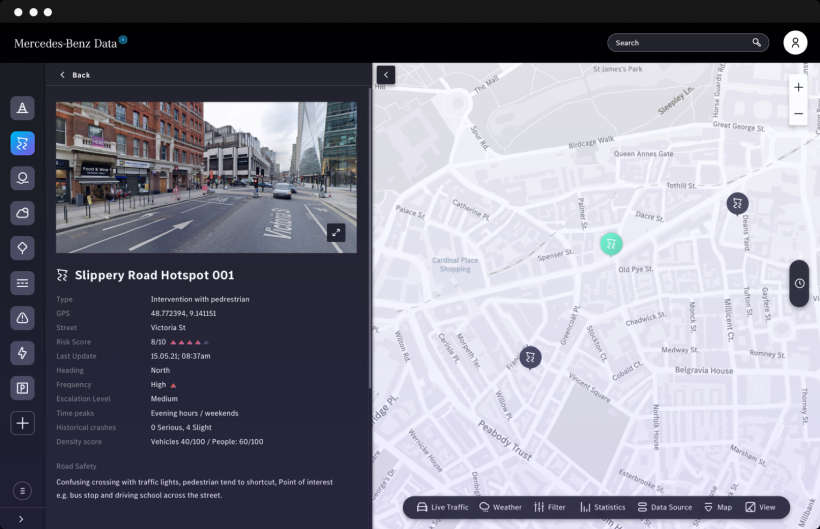Open the cloud weather sidebar icon

point(22,213)
